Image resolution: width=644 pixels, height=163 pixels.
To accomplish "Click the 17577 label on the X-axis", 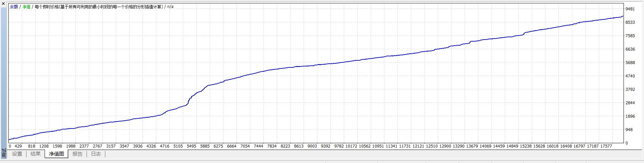I will [x=606, y=146].
